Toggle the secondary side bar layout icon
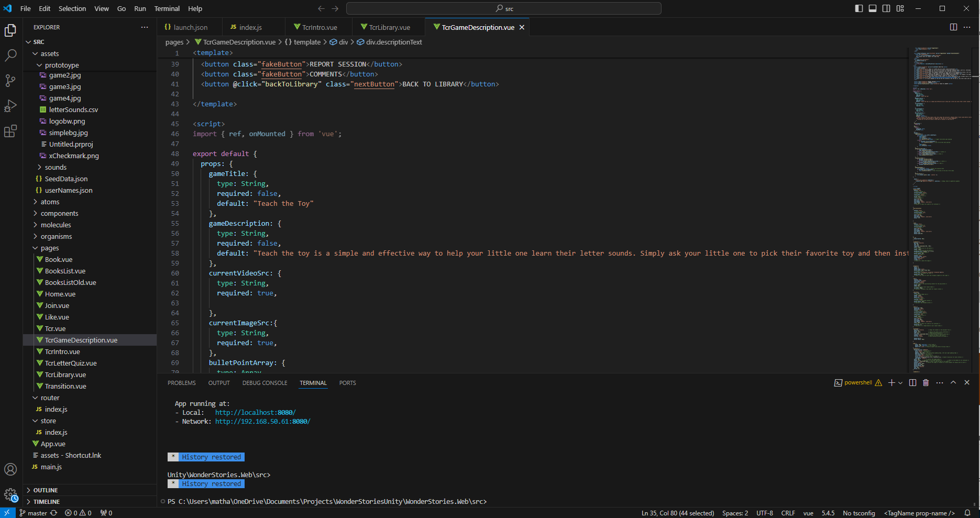 pyautogui.click(x=886, y=8)
